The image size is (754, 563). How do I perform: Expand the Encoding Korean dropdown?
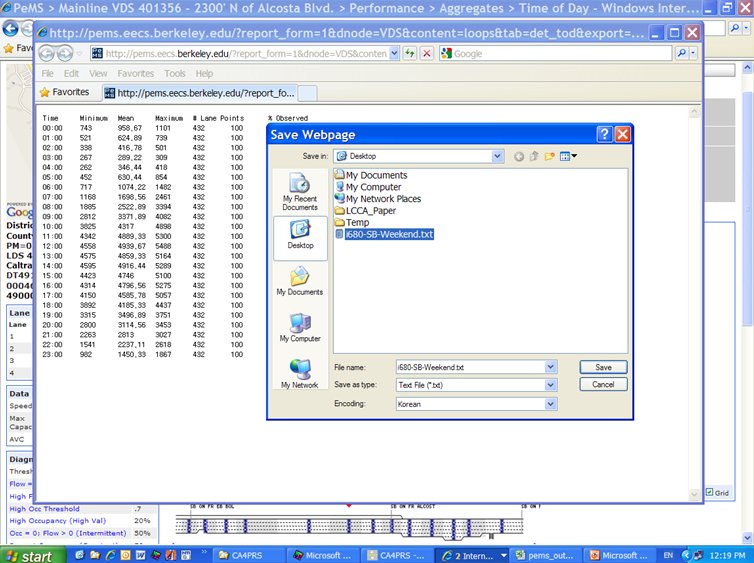(550, 404)
